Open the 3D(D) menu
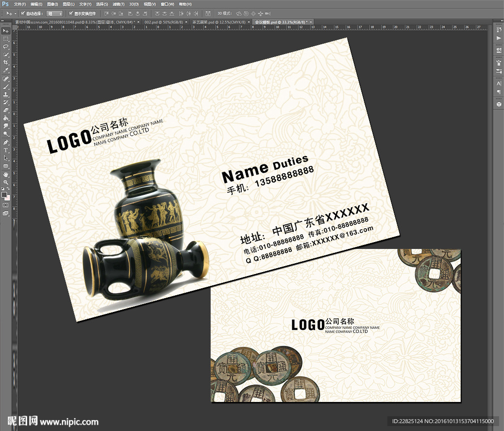This screenshot has width=504, height=431. 134,4
